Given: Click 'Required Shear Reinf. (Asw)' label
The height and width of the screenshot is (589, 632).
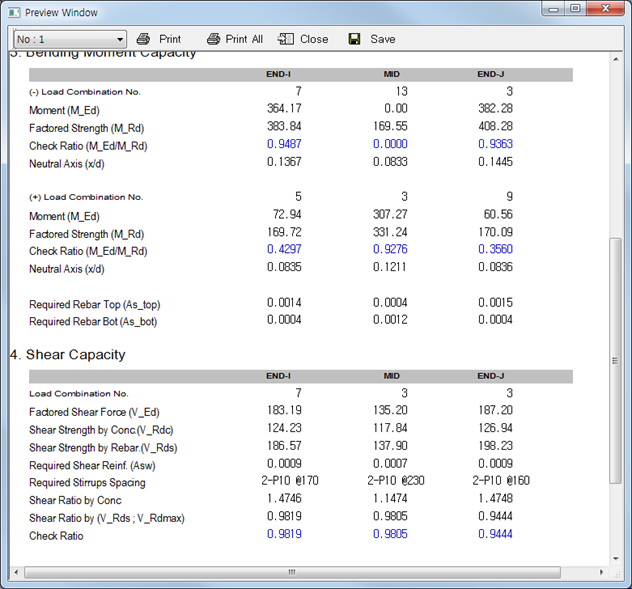Looking at the screenshot, I should click(x=92, y=465).
